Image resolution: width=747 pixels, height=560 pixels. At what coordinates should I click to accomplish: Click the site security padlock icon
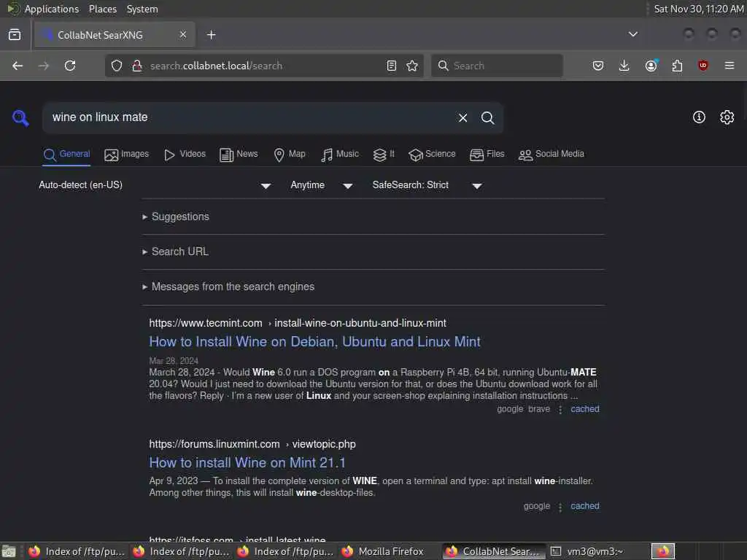(x=137, y=66)
